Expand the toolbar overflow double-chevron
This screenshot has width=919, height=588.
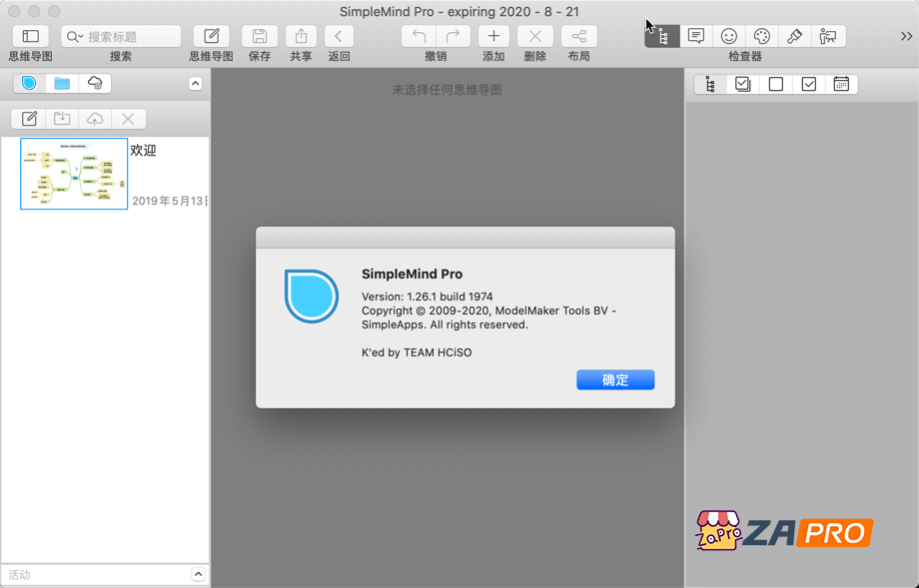(906, 37)
